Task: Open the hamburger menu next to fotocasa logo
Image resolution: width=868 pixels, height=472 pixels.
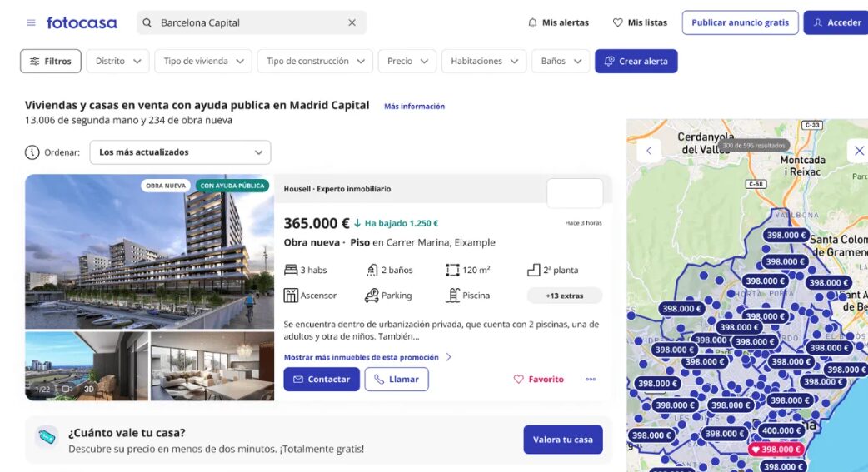Action: (31, 22)
